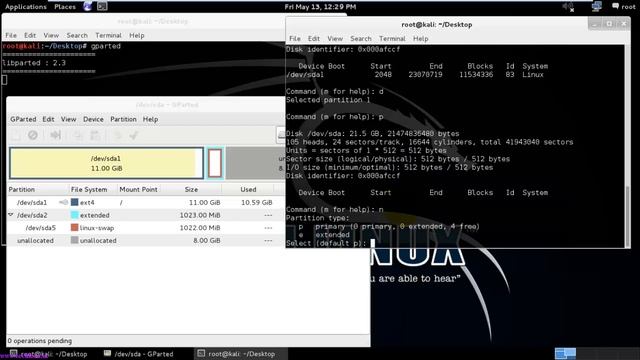Viewport: 640px width, 360px height.
Task: Open File menu in right terminal window
Action: click(x=295, y=38)
